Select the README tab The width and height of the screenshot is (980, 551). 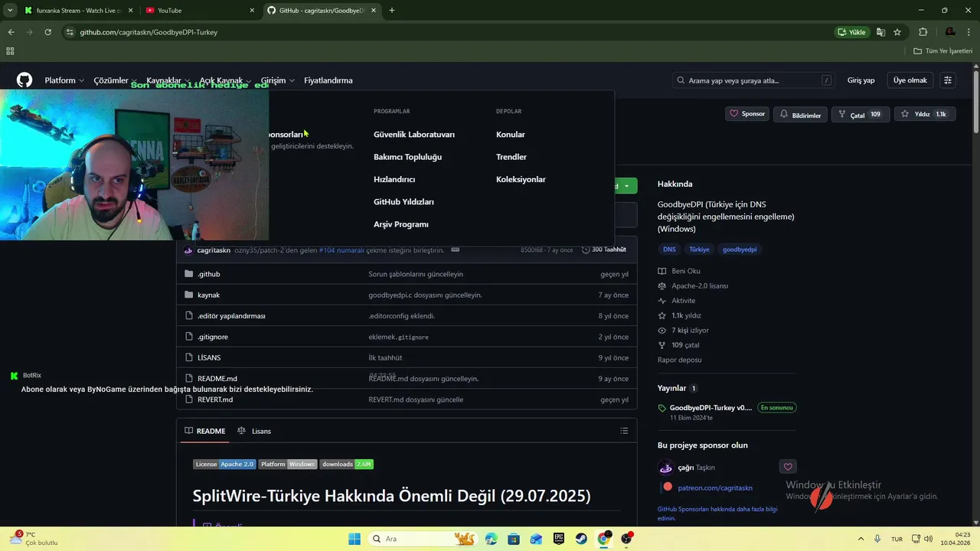[x=205, y=431]
